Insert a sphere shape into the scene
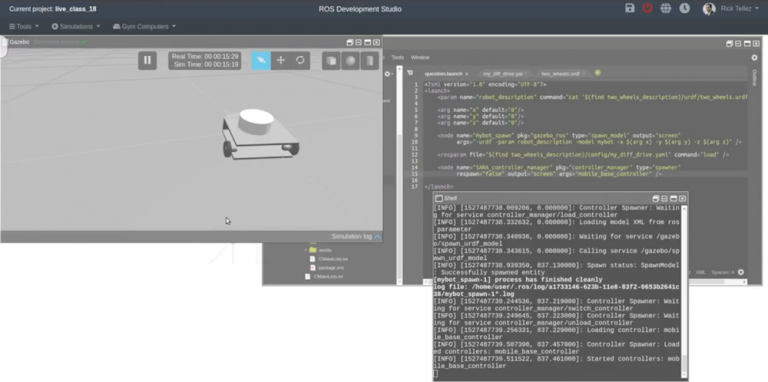 [351, 61]
